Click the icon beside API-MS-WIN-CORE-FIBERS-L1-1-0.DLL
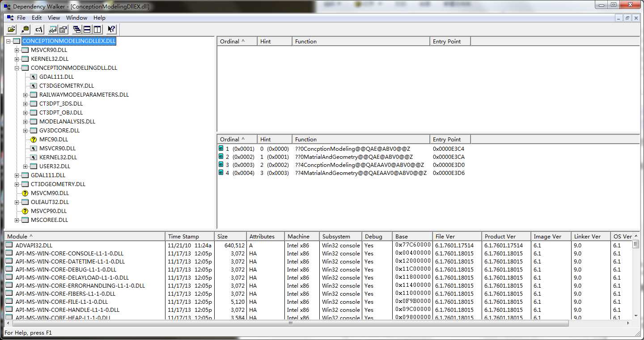Viewport: 644px width, 340px height. coord(9,293)
